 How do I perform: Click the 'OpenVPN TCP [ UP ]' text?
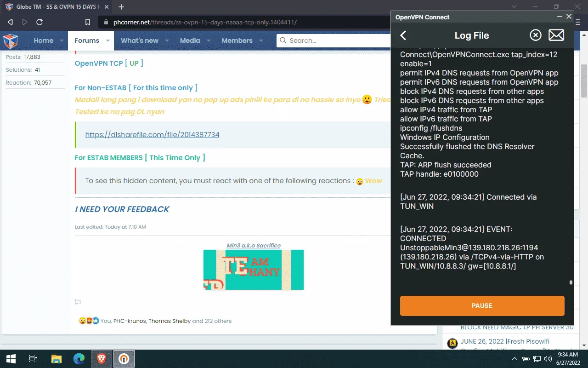[109, 63]
